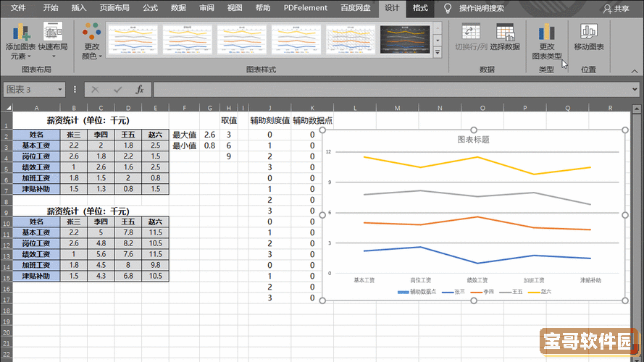644x362 pixels.
Task: Apply the fourth chart style thumbnail
Action: [x=296, y=39]
